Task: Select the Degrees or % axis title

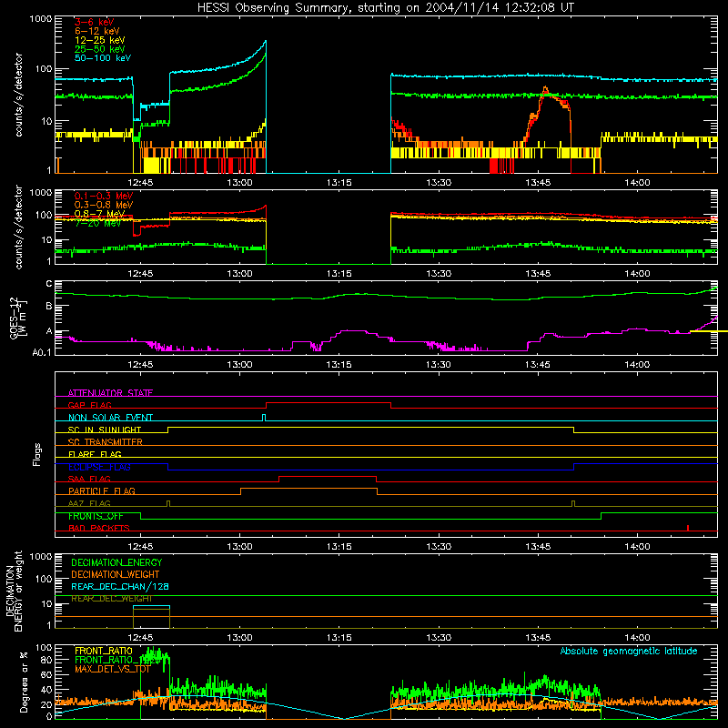Action: click(24, 682)
